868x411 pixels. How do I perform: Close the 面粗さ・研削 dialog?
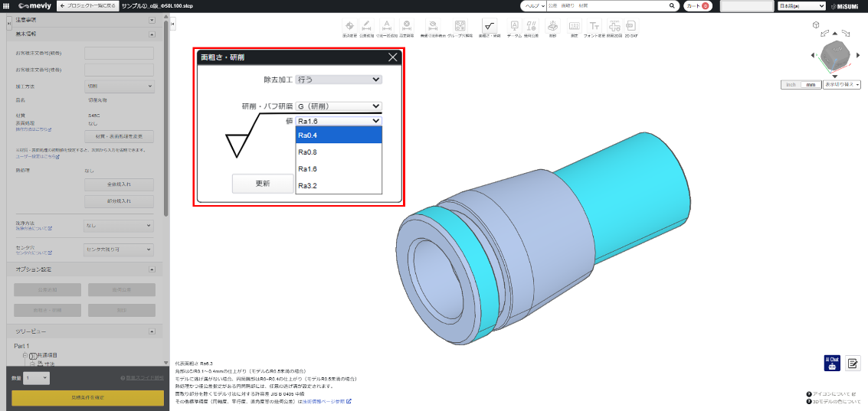click(x=393, y=57)
